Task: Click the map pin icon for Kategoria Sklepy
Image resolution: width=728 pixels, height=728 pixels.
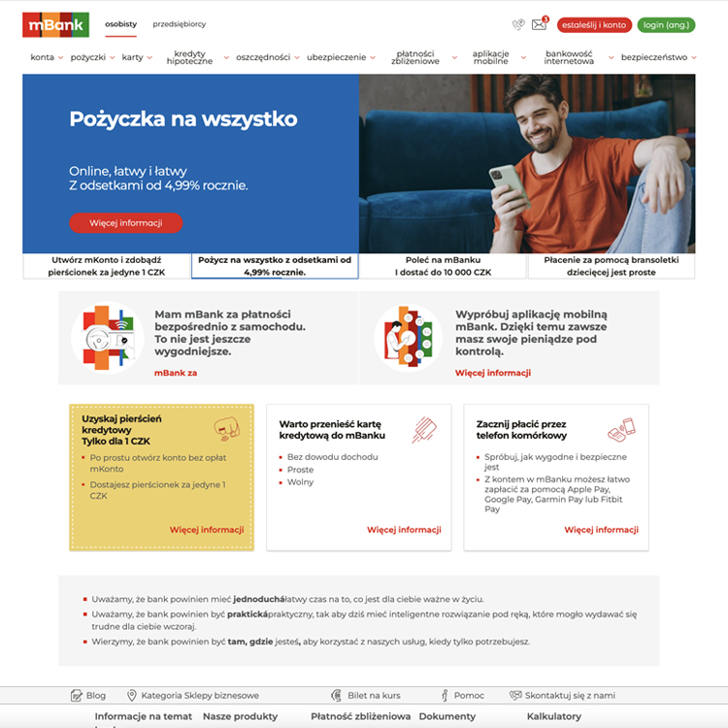Action: pyautogui.click(x=132, y=695)
